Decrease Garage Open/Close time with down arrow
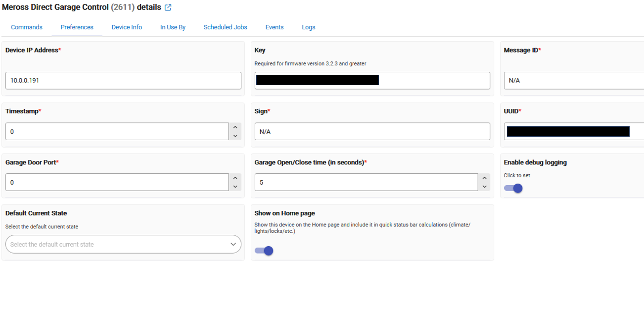Image resolution: width=644 pixels, height=311 pixels. click(x=485, y=187)
